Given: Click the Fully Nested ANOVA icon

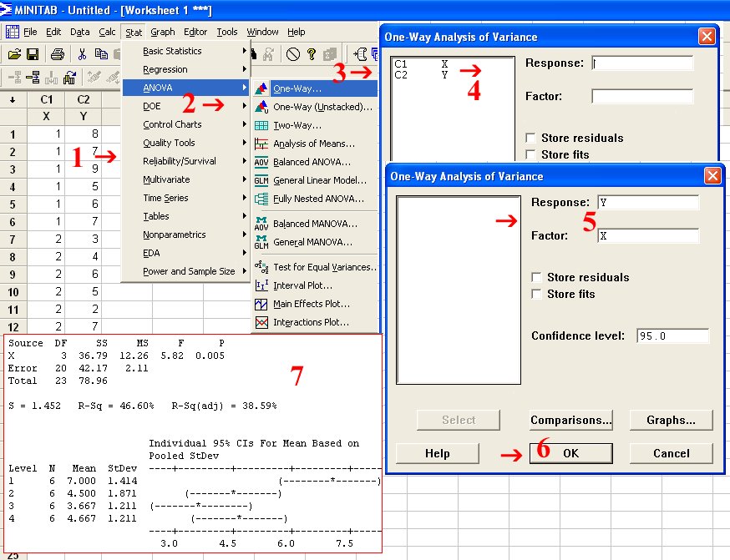Looking at the screenshot, I should point(261,199).
